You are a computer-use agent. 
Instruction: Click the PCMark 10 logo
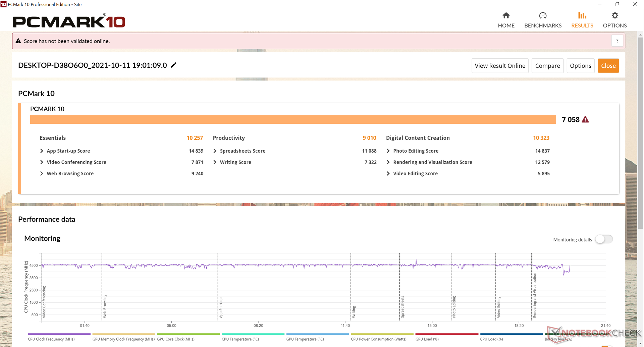pyautogui.click(x=69, y=21)
